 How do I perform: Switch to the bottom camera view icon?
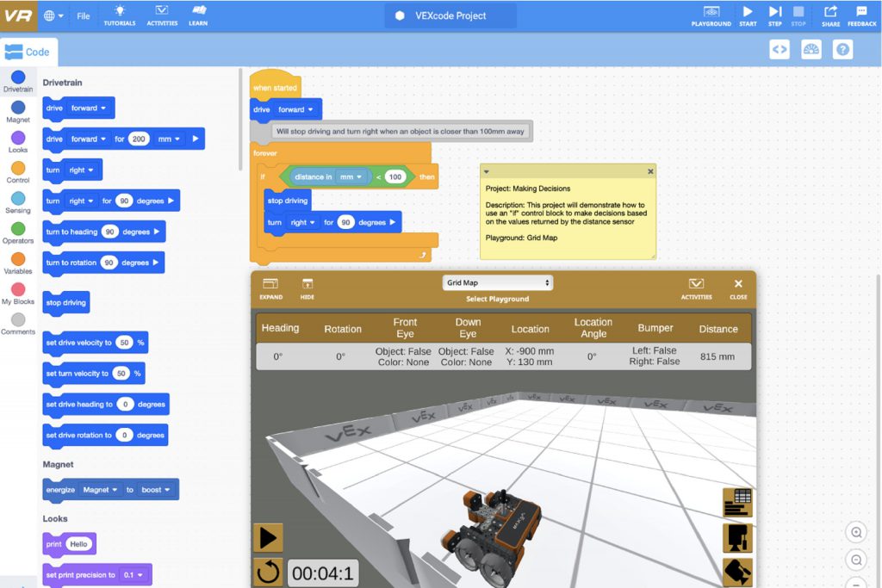tap(737, 573)
